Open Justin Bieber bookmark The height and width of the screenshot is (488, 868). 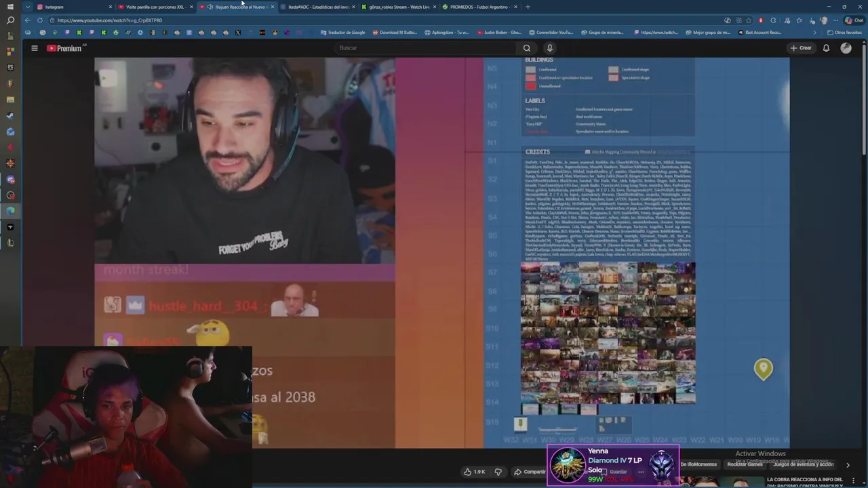[x=499, y=33]
